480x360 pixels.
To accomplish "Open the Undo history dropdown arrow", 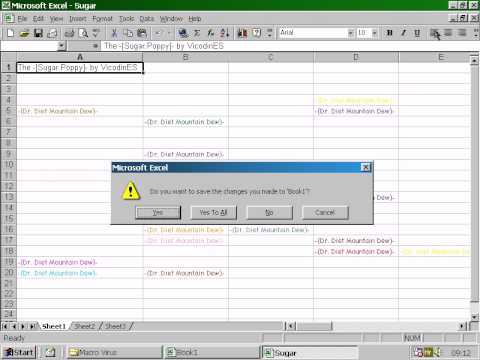I will click(169, 33).
